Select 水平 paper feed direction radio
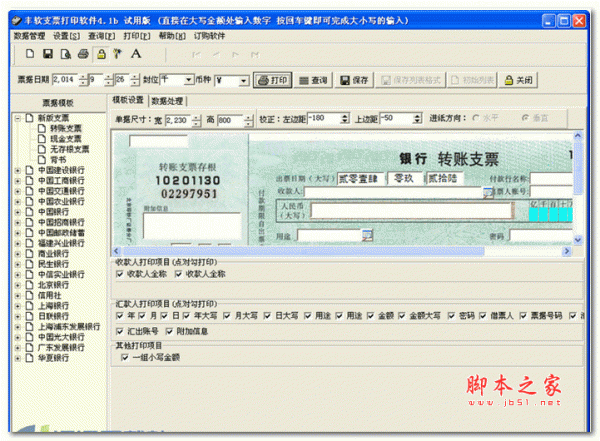 pyautogui.click(x=476, y=118)
